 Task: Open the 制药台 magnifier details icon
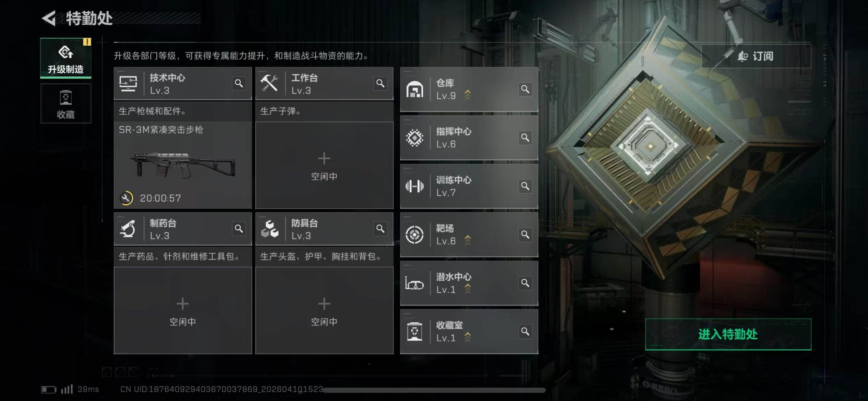(239, 229)
